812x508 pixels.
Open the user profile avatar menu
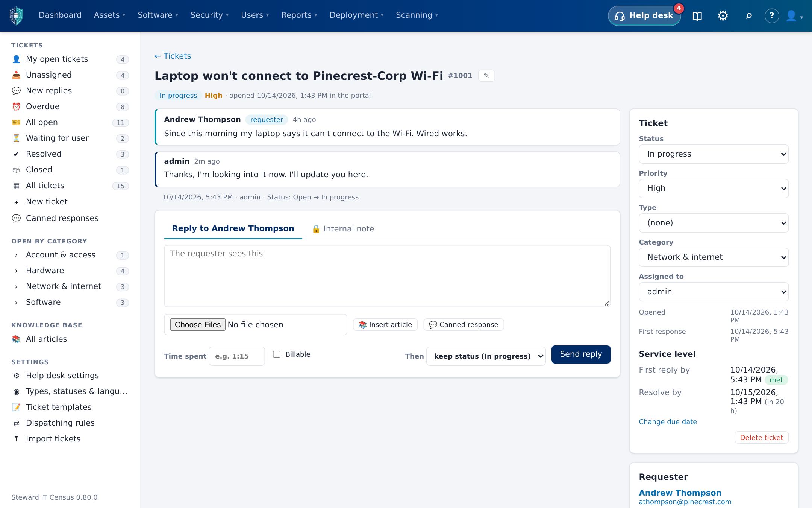point(794,16)
